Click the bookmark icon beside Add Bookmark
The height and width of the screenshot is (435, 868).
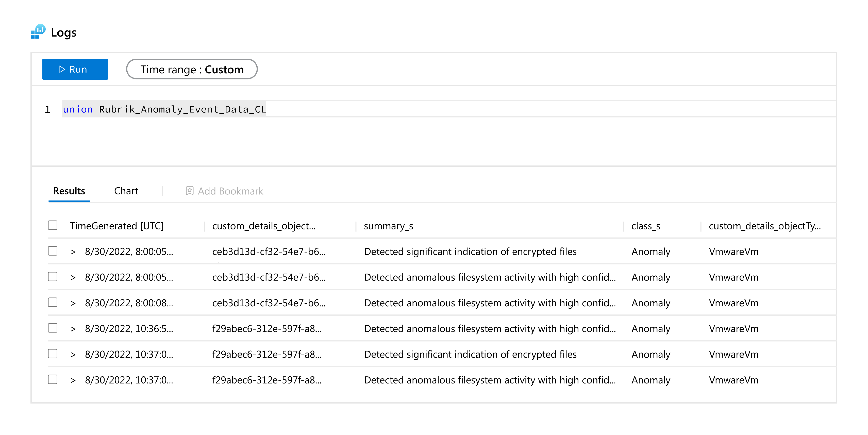pyautogui.click(x=190, y=191)
